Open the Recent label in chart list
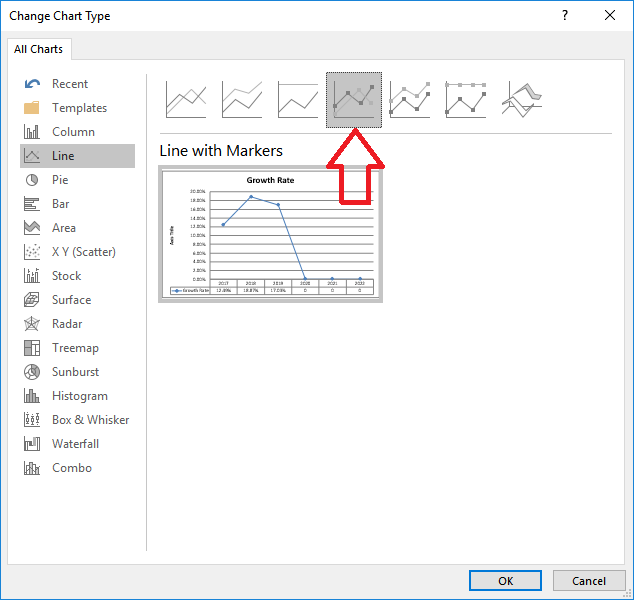Screen dimensions: 634x600 pyautogui.click(x=70, y=84)
